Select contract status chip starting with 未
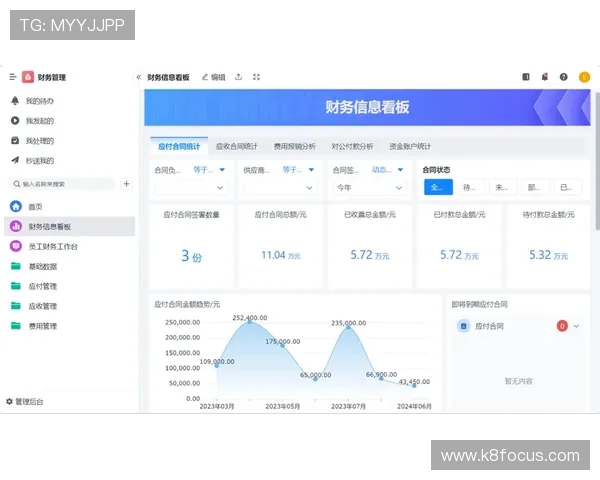Image resolution: width=600 pixels, height=480 pixels. tap(504, 187)
